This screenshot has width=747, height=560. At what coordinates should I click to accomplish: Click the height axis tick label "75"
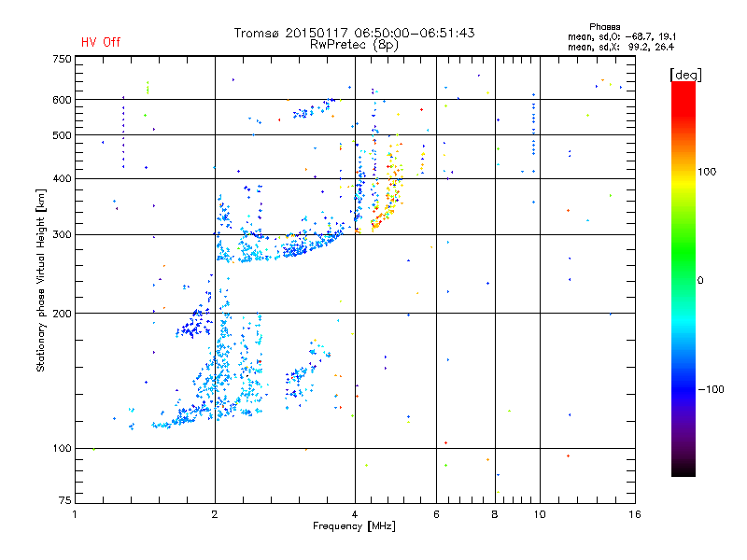tap(65, 500)
